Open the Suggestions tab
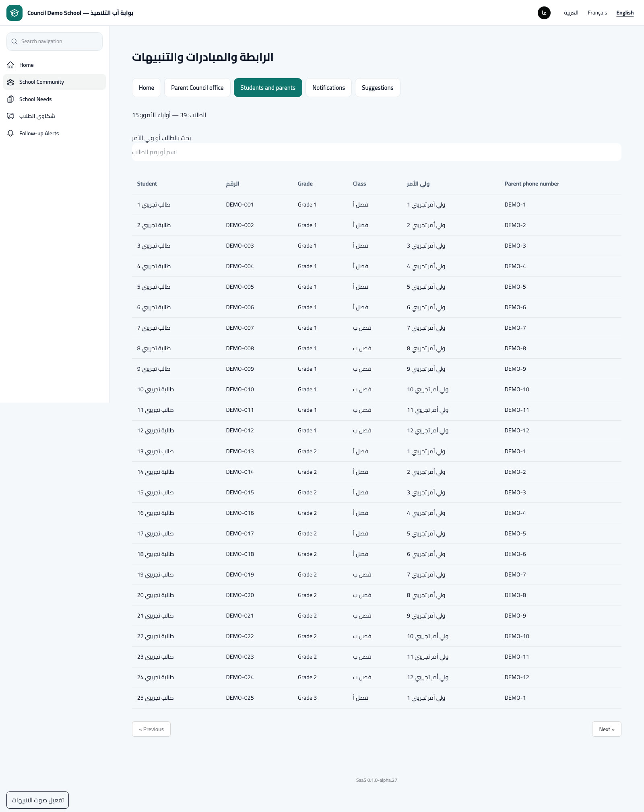 pos(378,88)
